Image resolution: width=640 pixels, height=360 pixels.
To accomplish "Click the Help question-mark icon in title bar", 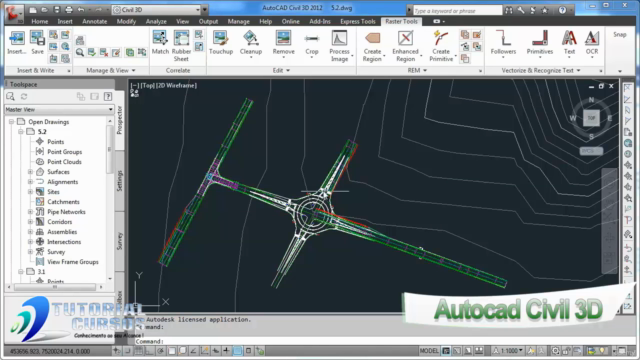I will click(562, 10).
